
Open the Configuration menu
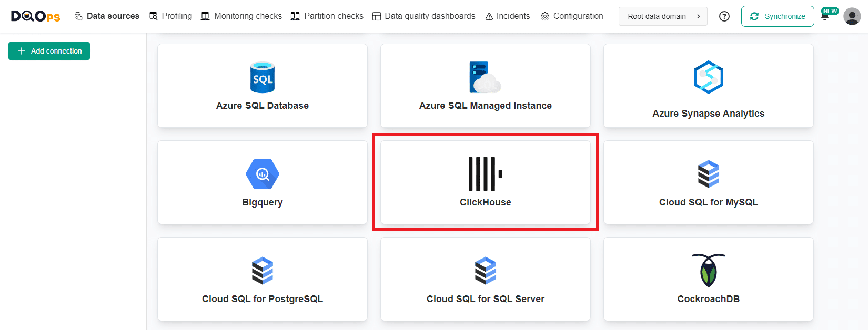pos(572,16)
